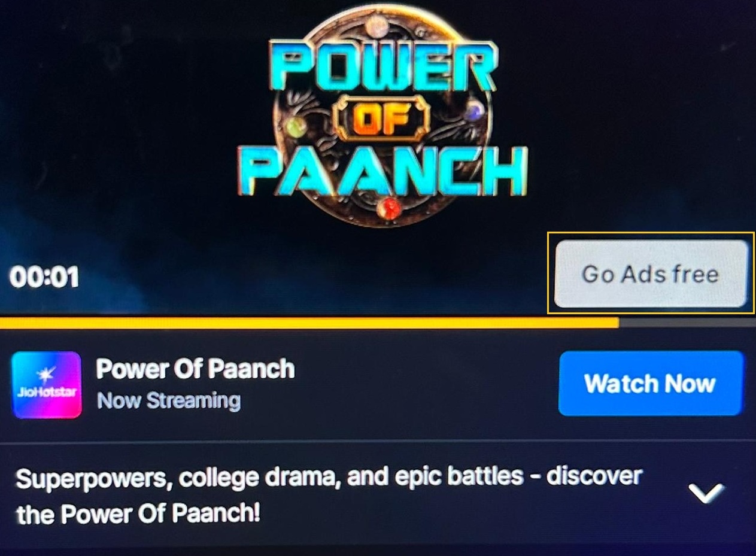Click the gray unfilled part of progress bar
This screenshot has height=556, width=756.
tap(687, 323)
